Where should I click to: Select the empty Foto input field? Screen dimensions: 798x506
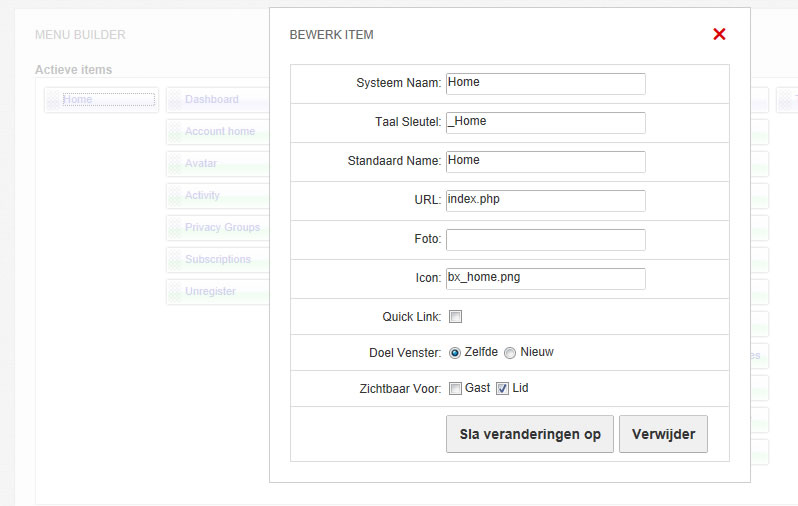546,240
